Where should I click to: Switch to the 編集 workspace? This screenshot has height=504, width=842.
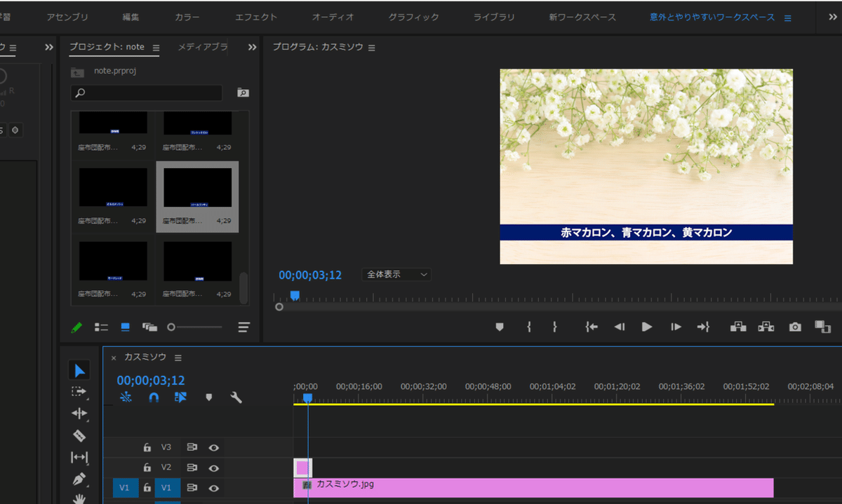[131, 17]
